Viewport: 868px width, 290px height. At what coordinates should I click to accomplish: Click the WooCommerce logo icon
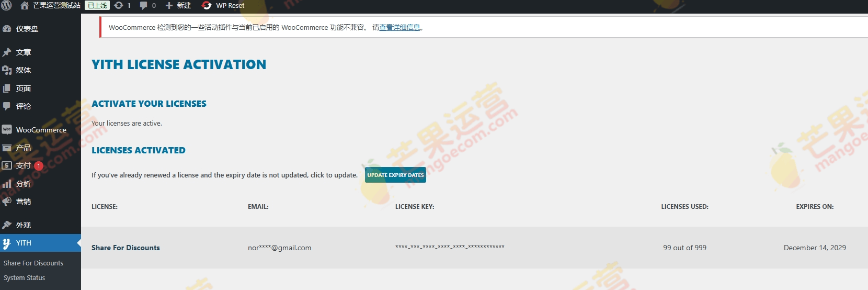(7, 129)
